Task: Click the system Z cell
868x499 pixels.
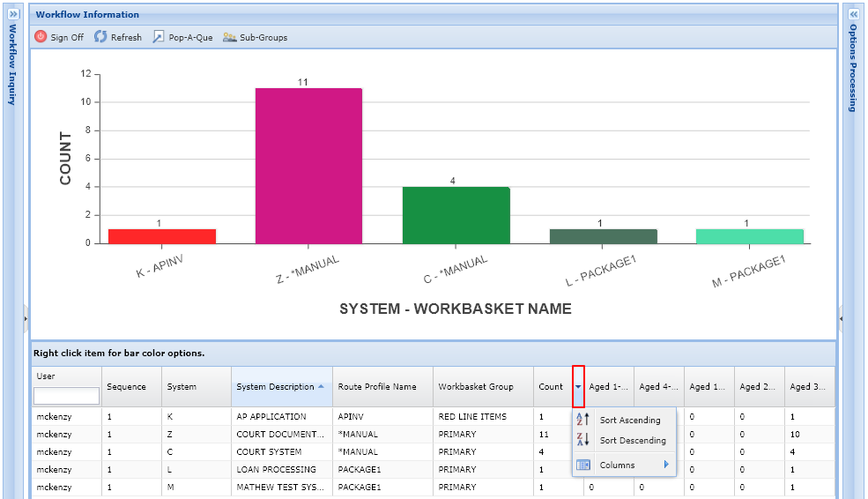Action: tap(197, 435)
